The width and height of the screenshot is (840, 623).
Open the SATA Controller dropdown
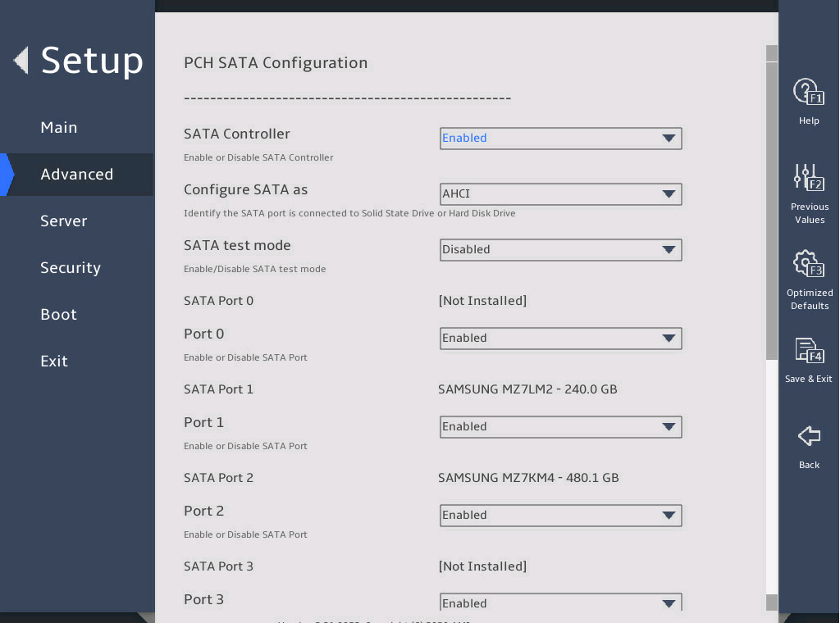click(560, 139)
